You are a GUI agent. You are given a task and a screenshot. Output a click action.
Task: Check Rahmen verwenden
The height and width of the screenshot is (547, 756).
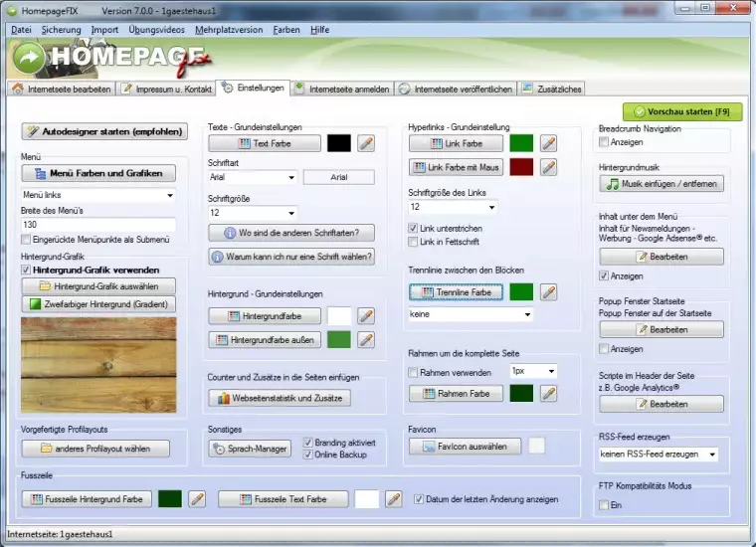[413, 373]
